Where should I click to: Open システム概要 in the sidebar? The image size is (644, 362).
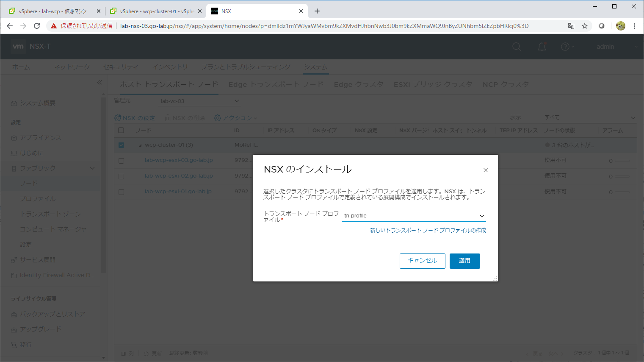tap(37, 103)
